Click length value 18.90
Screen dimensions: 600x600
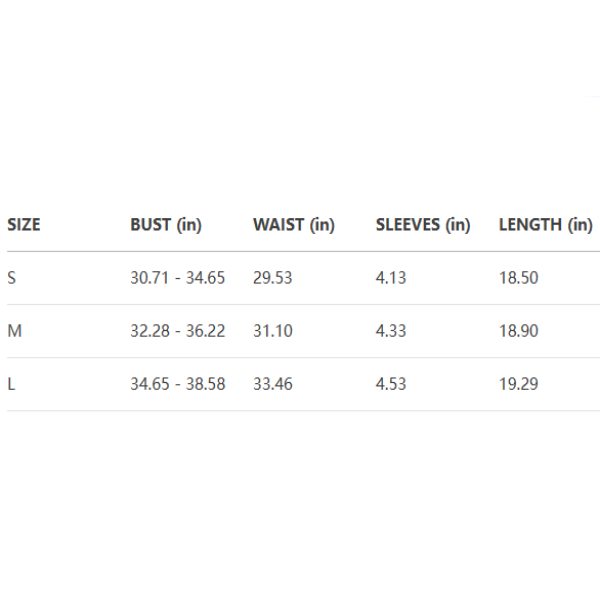point(518,331)
